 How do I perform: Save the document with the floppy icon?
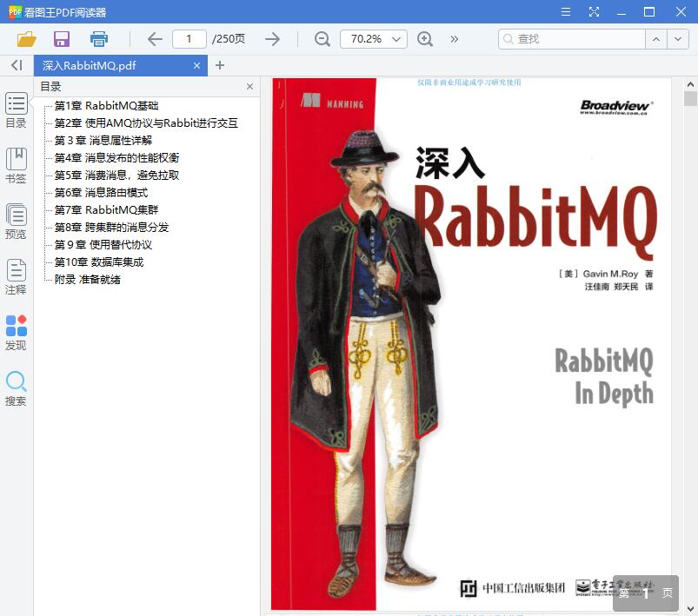62,39
